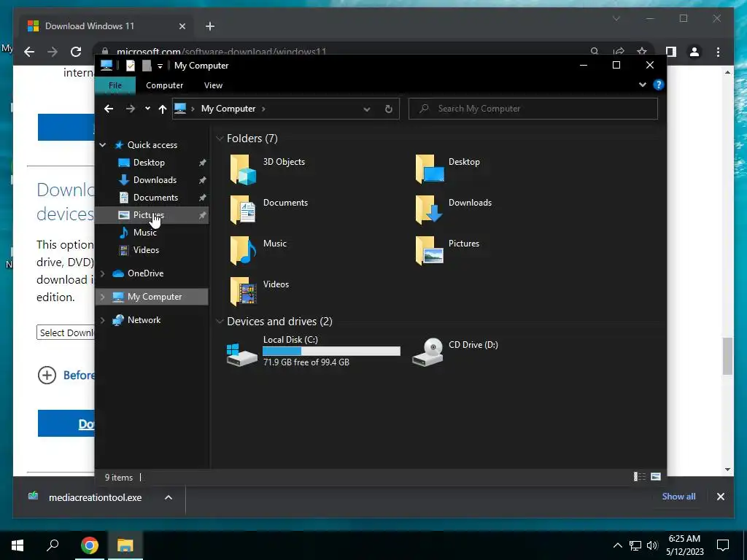Unpin Desktop from Quick access

(x=203, y=163)
